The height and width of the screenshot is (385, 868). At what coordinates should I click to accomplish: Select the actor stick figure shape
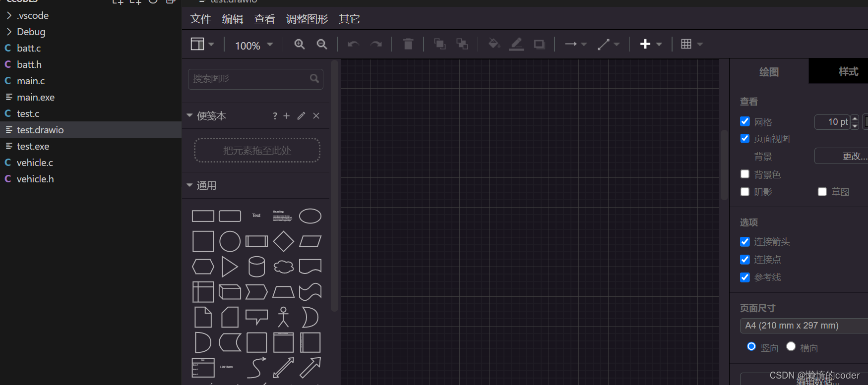click(x=283, y=317)
